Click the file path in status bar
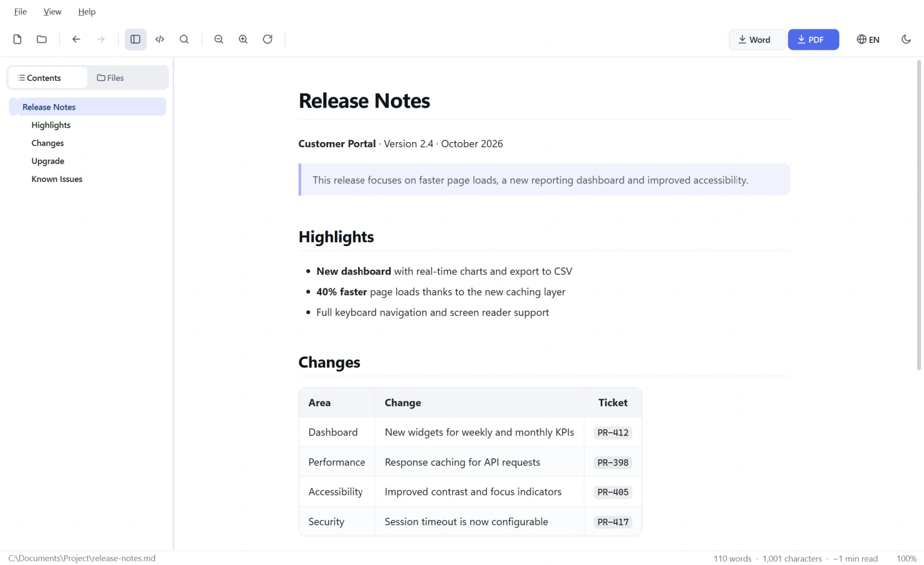Viewport: 924px width, 565px height. (x=82, y=558)
